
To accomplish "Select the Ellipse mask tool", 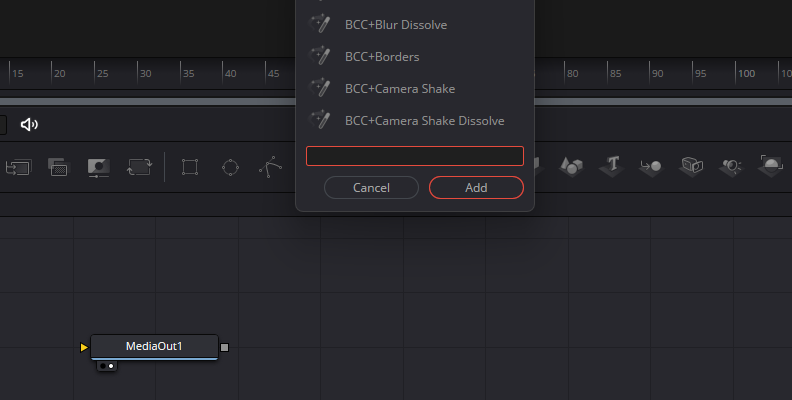I will 230,166.
